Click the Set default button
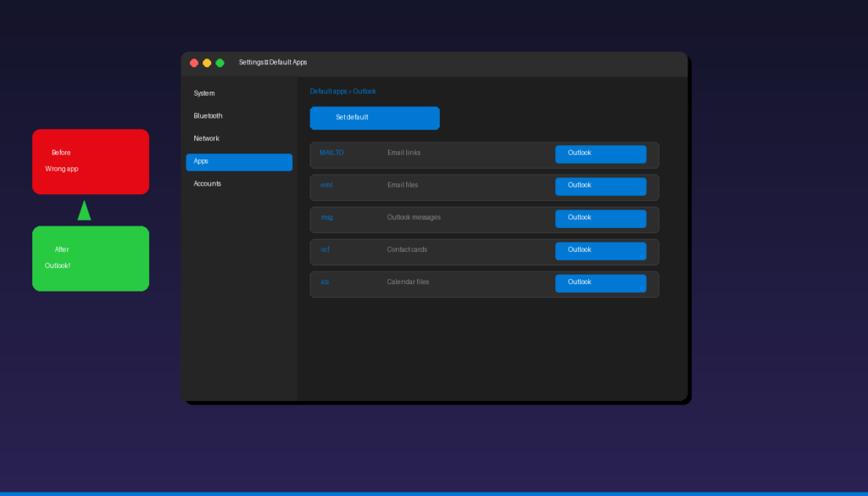 374,118
